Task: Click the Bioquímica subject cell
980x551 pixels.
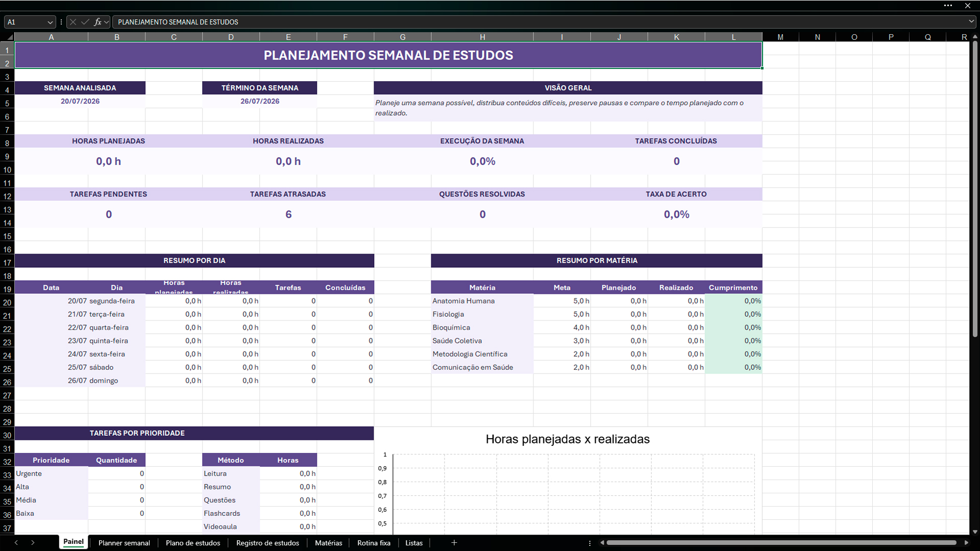Action: point(482,328)
